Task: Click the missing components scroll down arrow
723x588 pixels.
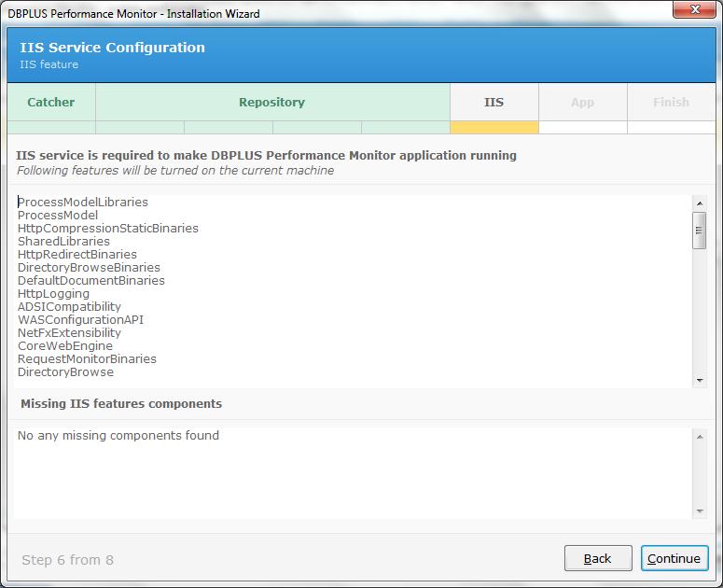Action: tap(700, 511)
